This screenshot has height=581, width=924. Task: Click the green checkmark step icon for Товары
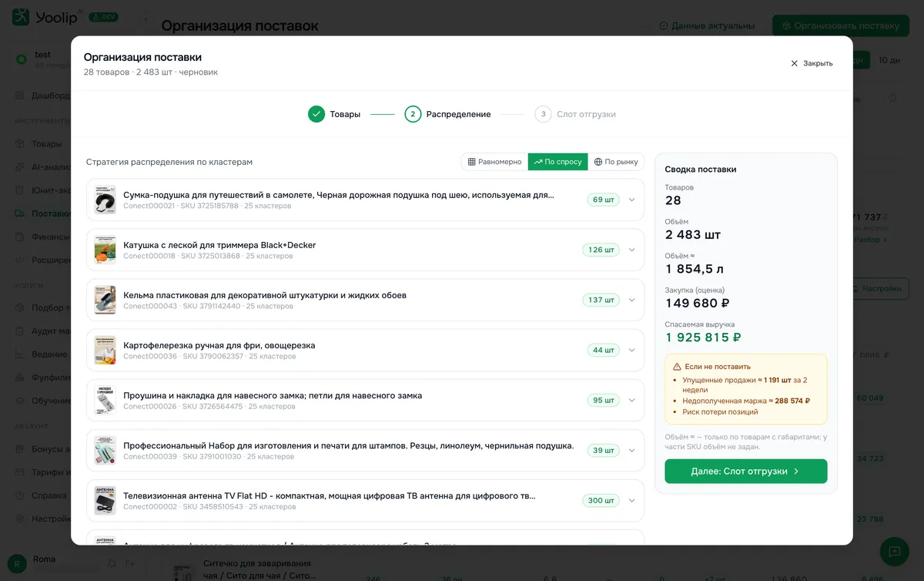click(316, 114)
